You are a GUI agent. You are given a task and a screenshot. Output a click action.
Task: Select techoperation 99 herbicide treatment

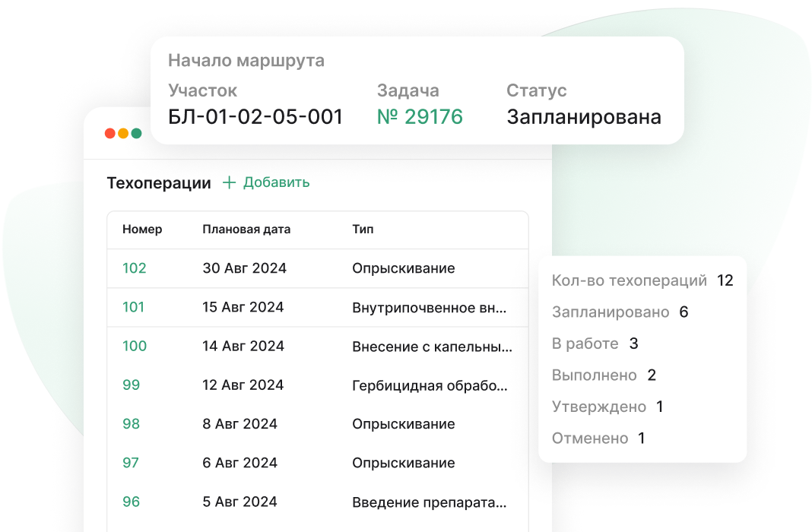(129, 385)
